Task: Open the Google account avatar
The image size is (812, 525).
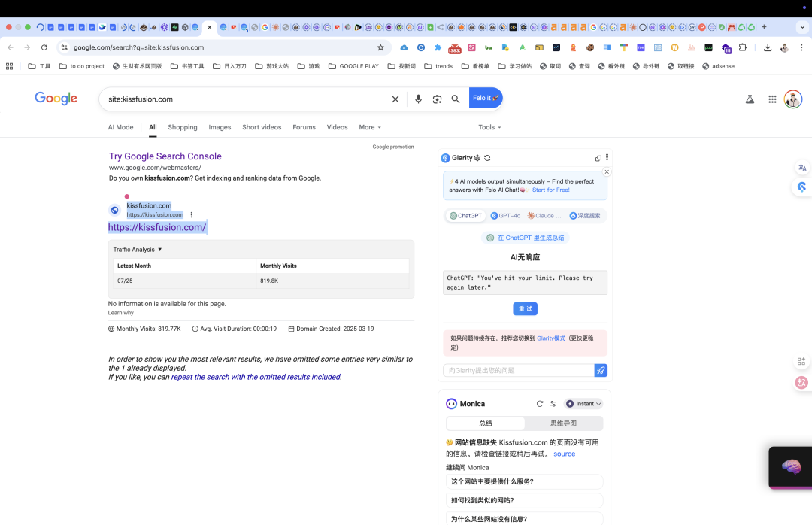Action: coord(793,99)
